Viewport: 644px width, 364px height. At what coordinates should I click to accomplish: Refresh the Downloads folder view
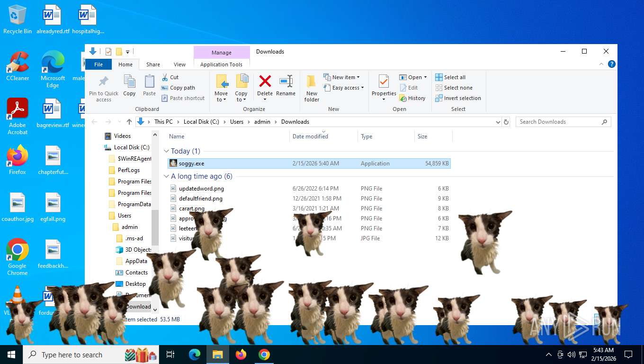point(506,122)
